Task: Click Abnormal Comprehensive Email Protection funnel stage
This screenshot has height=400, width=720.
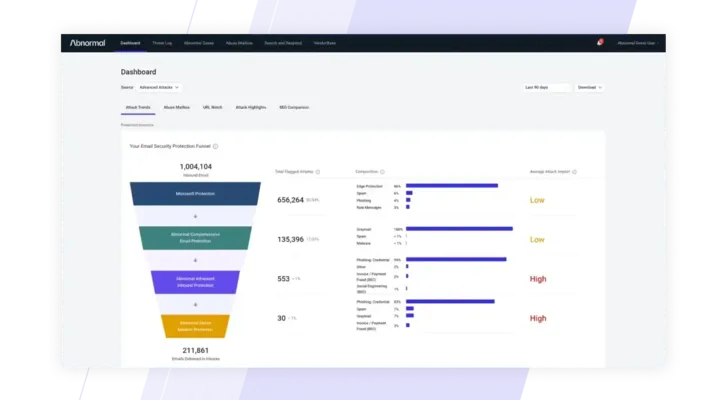Action: (195, 238)
